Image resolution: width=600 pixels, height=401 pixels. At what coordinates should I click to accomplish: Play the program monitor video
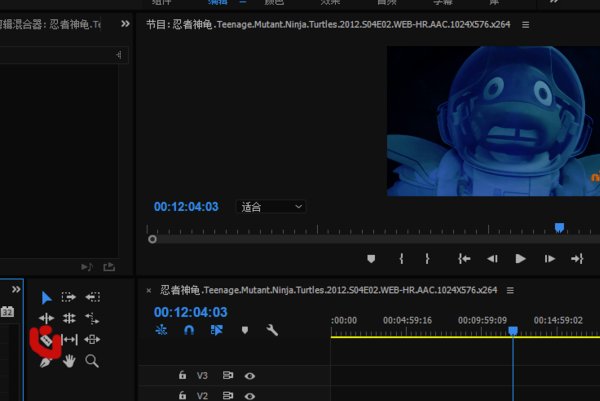[x=520, y=259]
